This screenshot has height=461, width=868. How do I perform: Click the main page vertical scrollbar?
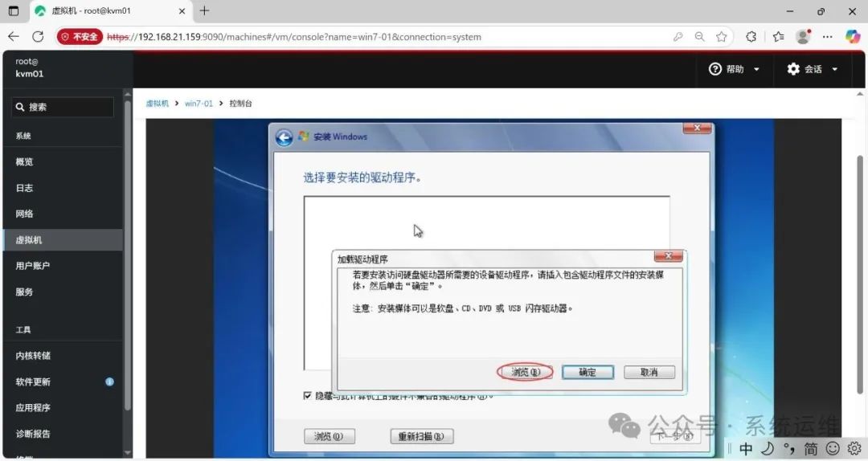click(x=860, y=274)
